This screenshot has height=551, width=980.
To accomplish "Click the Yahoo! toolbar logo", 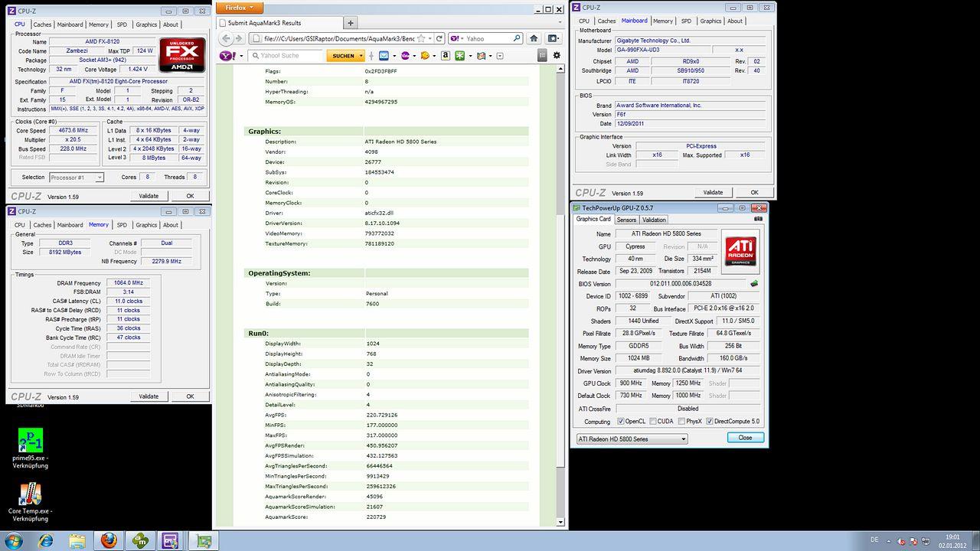I will tap(227, 56).
